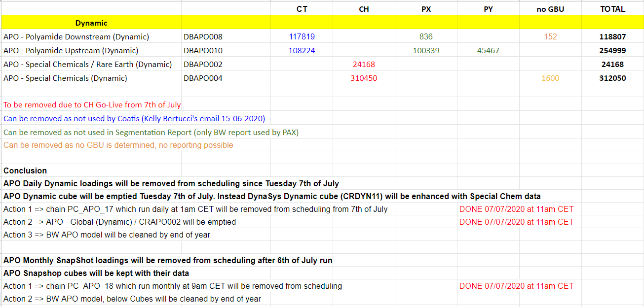This screenshot has width=644, height=307.
Task: Click the green Segmentation Report note
Action: coord(151,132)
